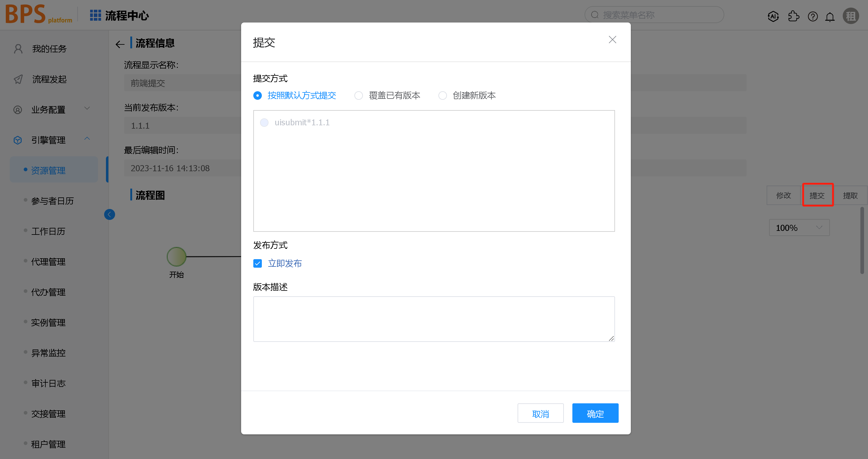Select the 我的任务 person icon in sidebar
This screenshot has width=868, height=459.
tap(18, 48)
